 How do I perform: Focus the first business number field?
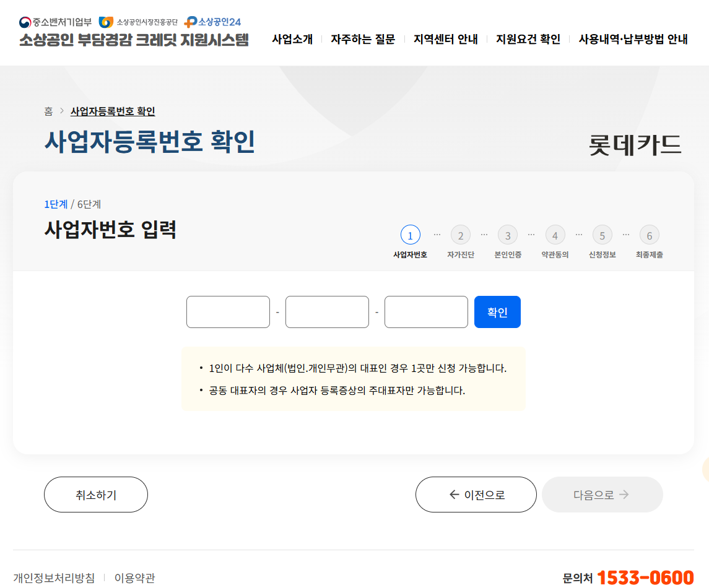(228, 312)
